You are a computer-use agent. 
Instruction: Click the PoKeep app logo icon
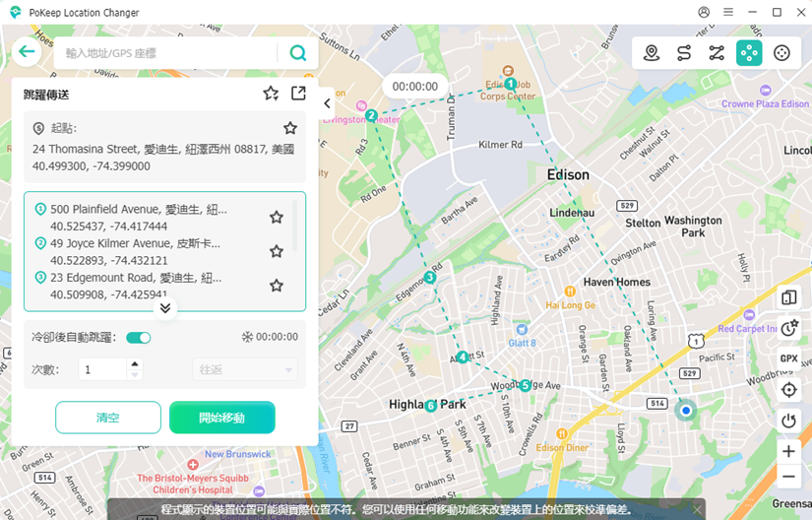[x=15, y=13]
